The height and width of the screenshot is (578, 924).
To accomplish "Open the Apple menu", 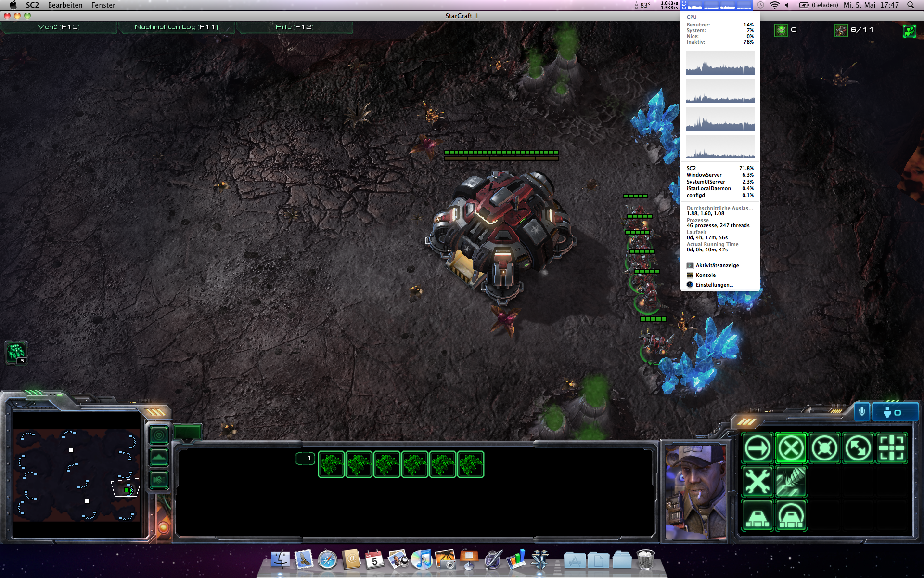I will click(13, 5).
